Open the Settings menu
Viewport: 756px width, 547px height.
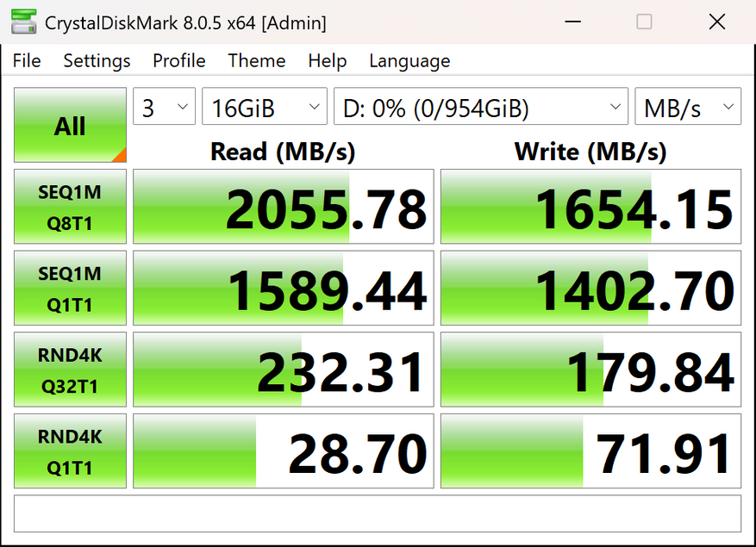click(x=97, y=60)
